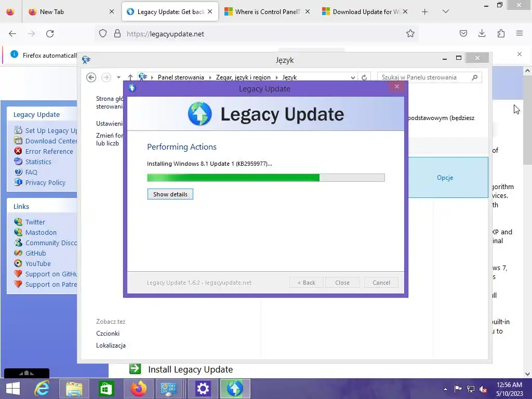The image size is (532, 399).
Task: Open Privacy Policy link
Action: click(x=45, y=182)
